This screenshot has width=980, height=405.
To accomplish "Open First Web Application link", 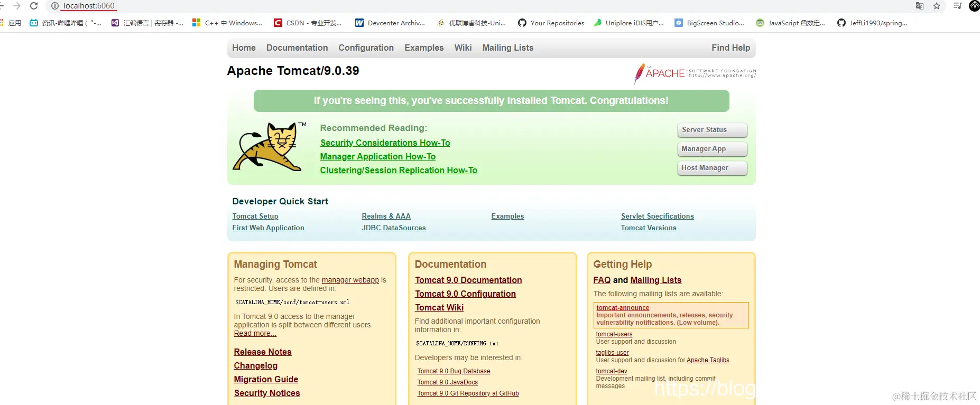I will (x=268, y=228).
